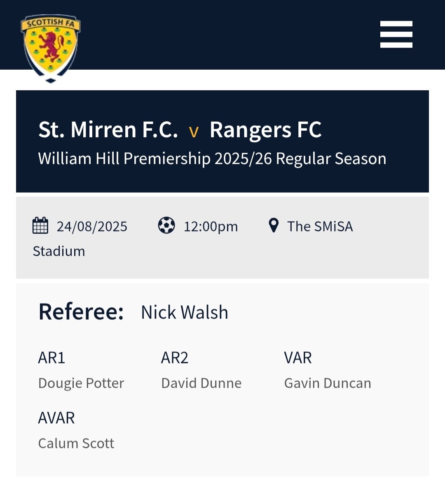Select VAR official Gavin Duncan
Screen dimensions: 445x504
(328, 383)
